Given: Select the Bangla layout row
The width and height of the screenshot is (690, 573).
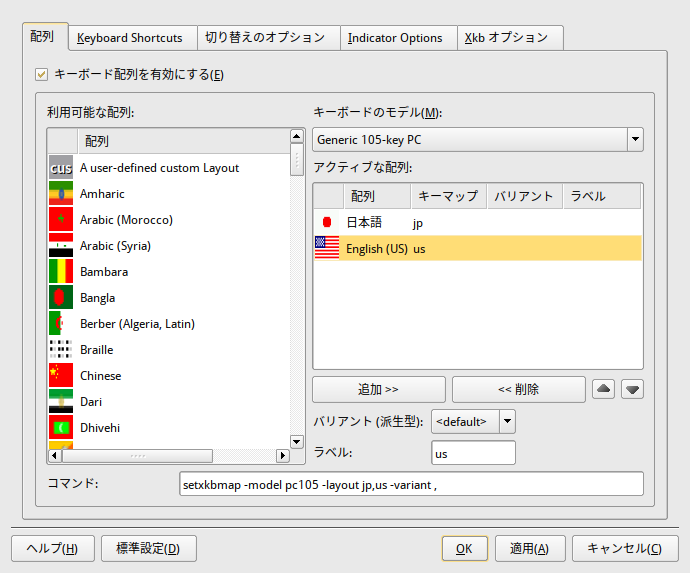Looking at the screenshot, I should pos(169,298).
